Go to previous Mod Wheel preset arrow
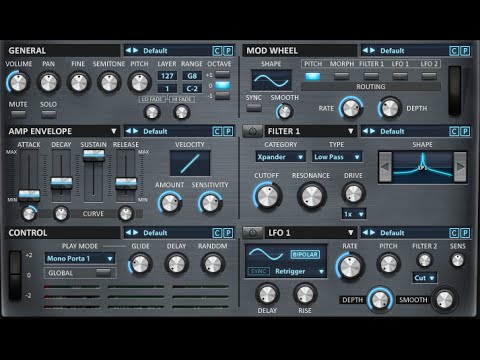 [x=365, y=51]
